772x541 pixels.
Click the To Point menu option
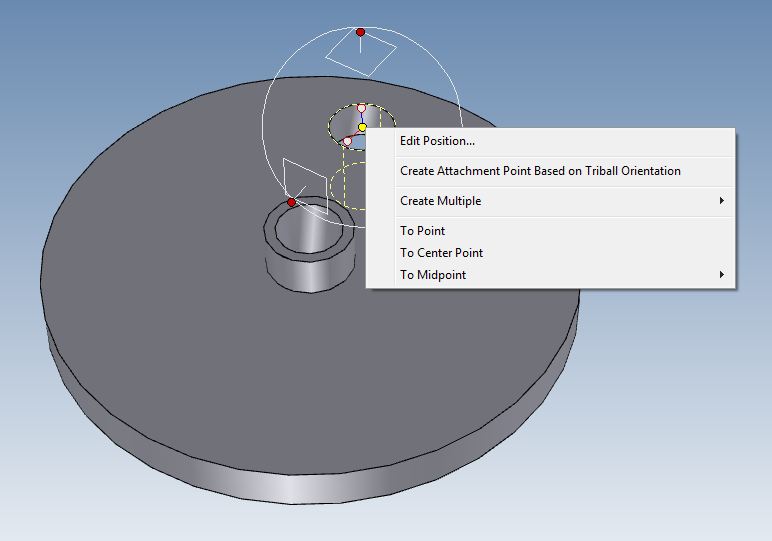click(422, 231)
